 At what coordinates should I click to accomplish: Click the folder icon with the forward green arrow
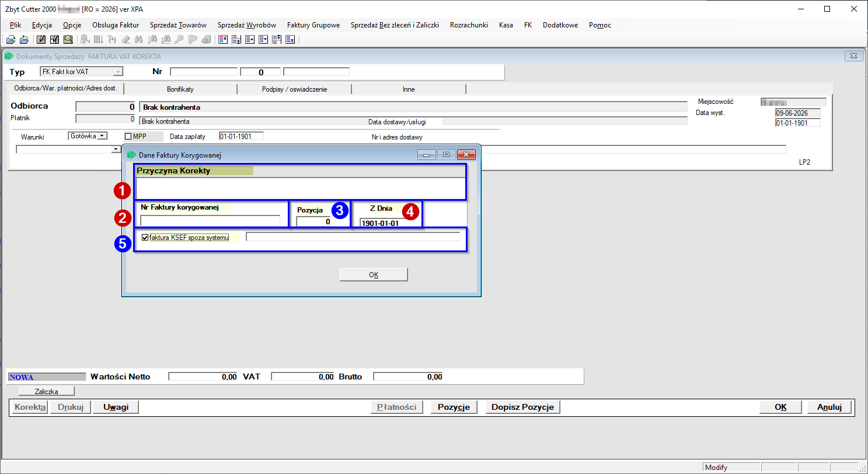click(x=11, y=40)
